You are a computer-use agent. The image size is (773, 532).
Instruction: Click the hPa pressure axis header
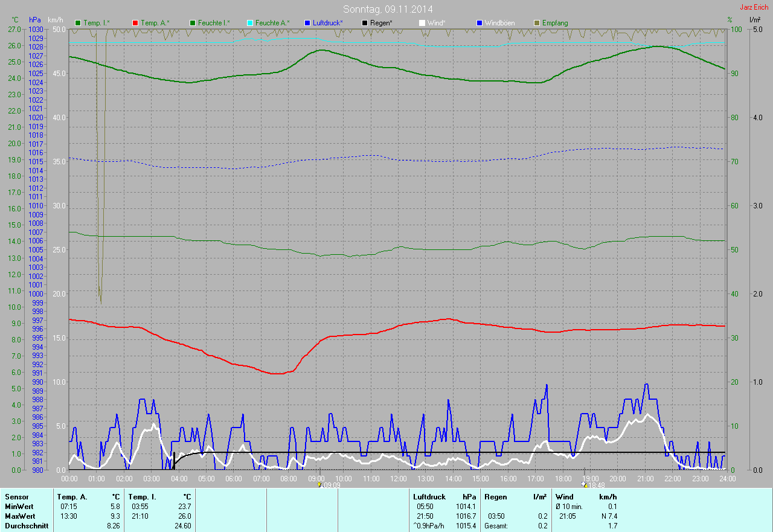35,21
